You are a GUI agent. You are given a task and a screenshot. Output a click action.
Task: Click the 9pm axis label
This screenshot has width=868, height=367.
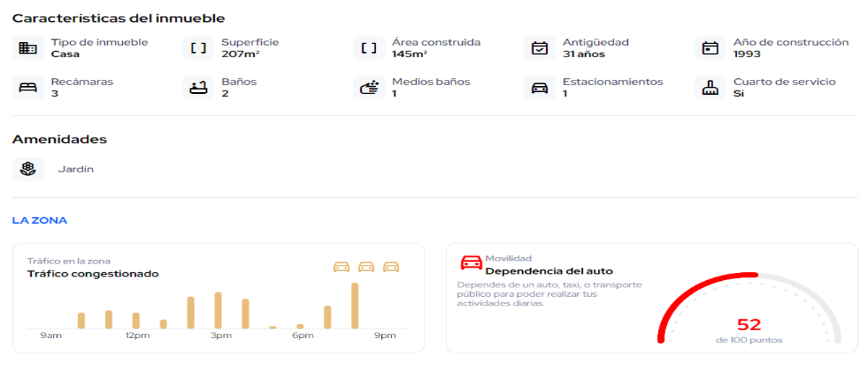385,336
